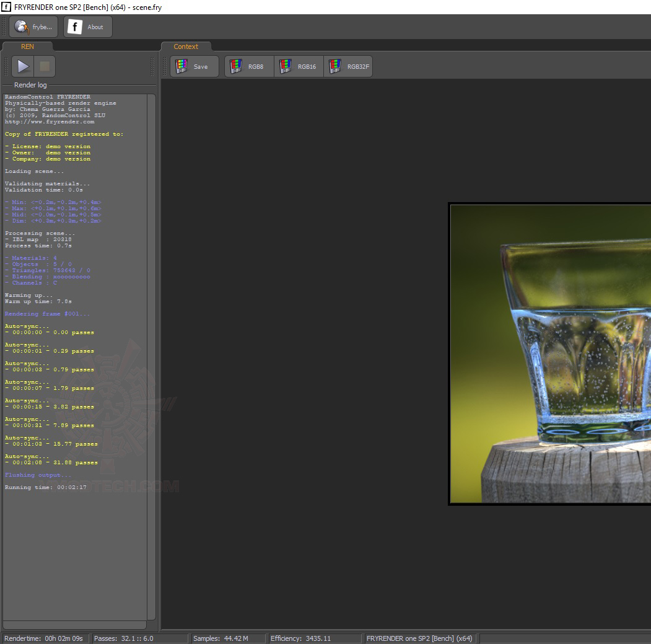Click 'IBL map : 20318' log line
The image size is (651, 644).
pyautogui.click(x=38, y=239)
